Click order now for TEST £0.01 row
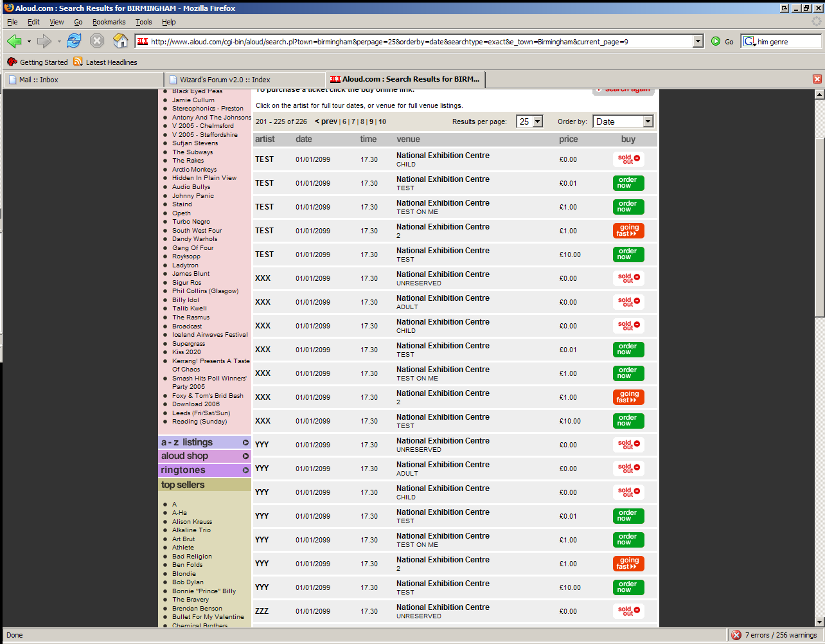Image resolution: width=825 pixels, height=644 pixels. pyautogui.click(x=628, y=183)
